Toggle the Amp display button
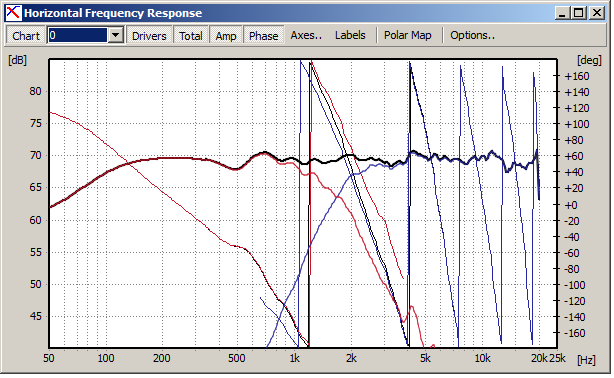 tap(226, 36)
